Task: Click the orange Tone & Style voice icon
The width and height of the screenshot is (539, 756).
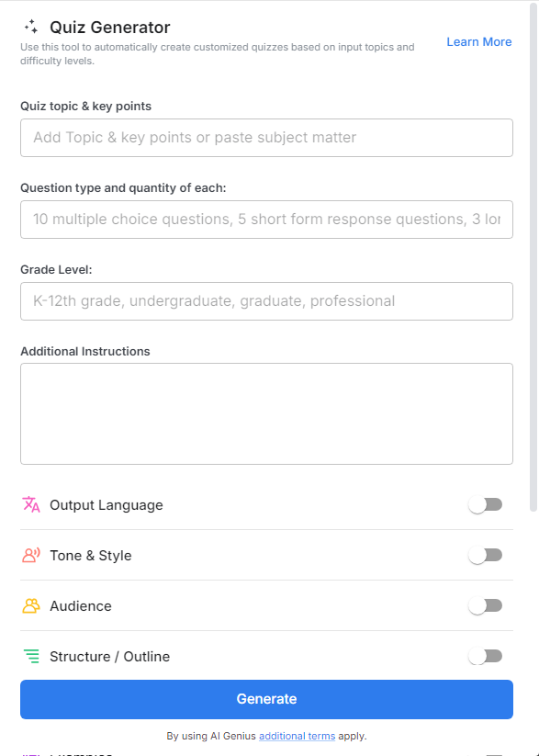Action: point(28,555)
